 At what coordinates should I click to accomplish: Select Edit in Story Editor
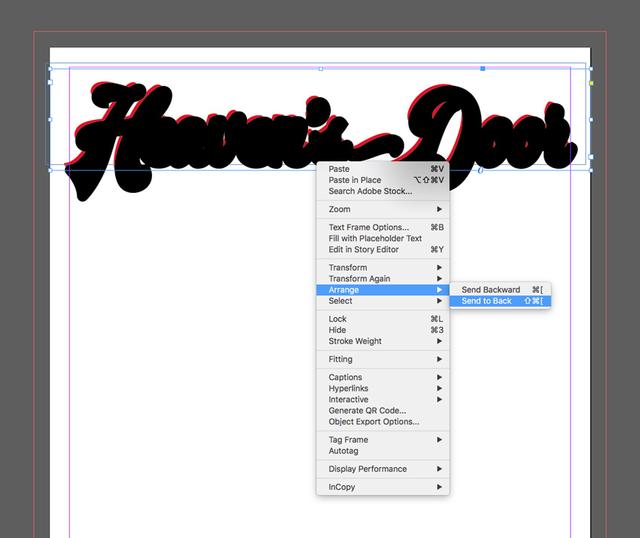pyautogui.click(x=383, y=249)
